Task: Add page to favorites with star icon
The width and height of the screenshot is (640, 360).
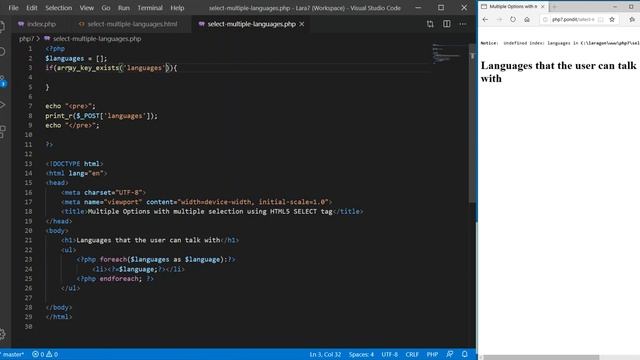Action: [x=612, y=19]
